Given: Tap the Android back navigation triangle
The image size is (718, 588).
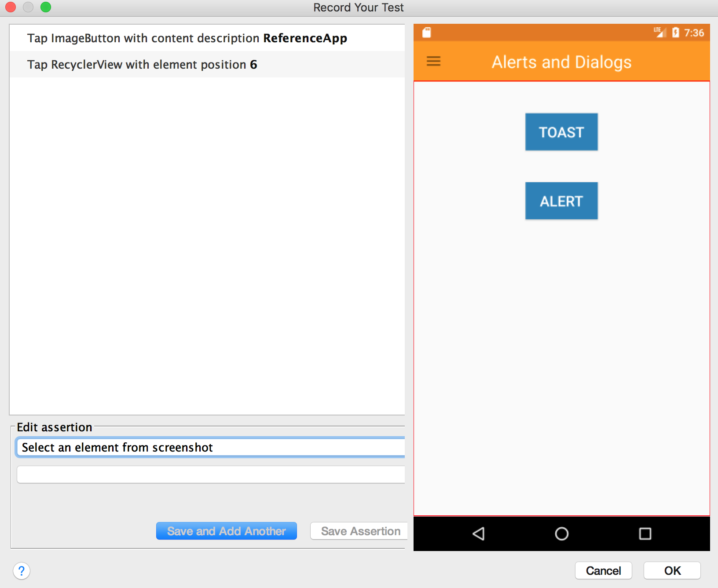Looking at the screenshot, I should 479,533.
